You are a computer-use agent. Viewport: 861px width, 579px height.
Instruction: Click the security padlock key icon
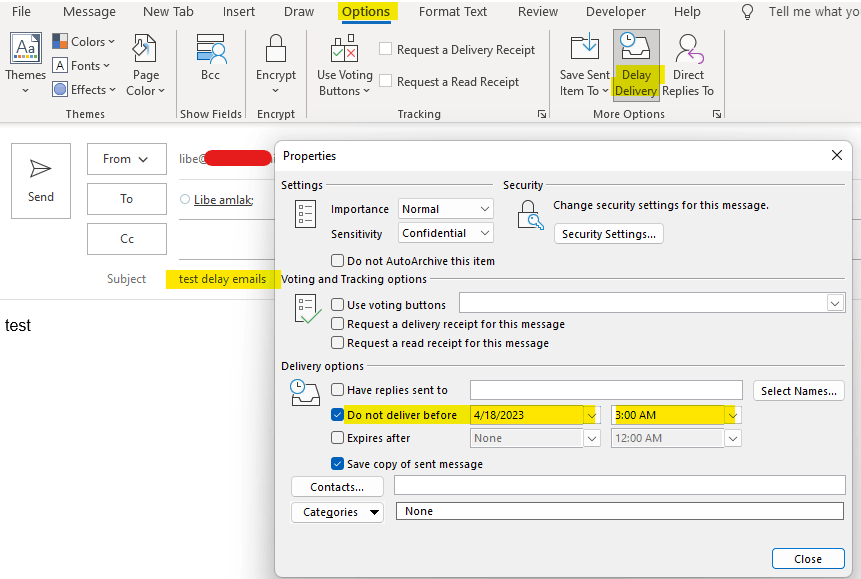pyautogui.click(x=530, y=215)
